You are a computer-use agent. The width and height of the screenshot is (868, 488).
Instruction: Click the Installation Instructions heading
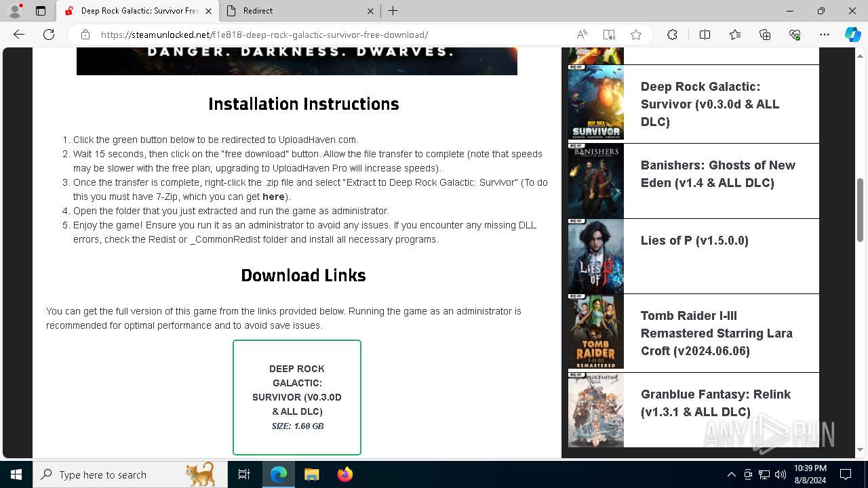coord(303,104)
